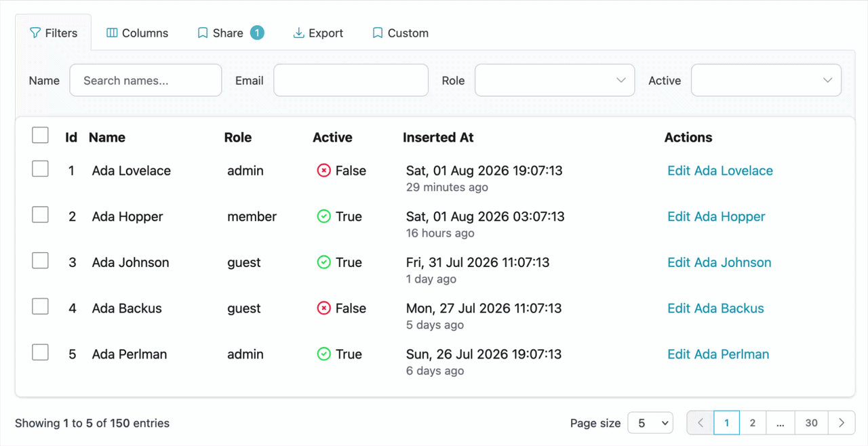Viewport: 868px width, 446px height.
Task: Click the text 29 minutes ago
Action: (x=447, y=187)
